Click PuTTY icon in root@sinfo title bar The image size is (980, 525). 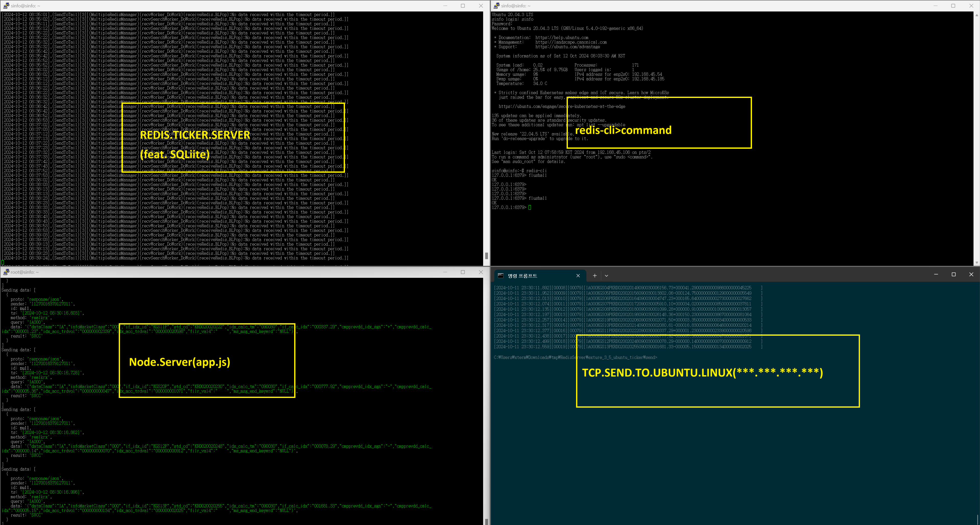point(6,272)
